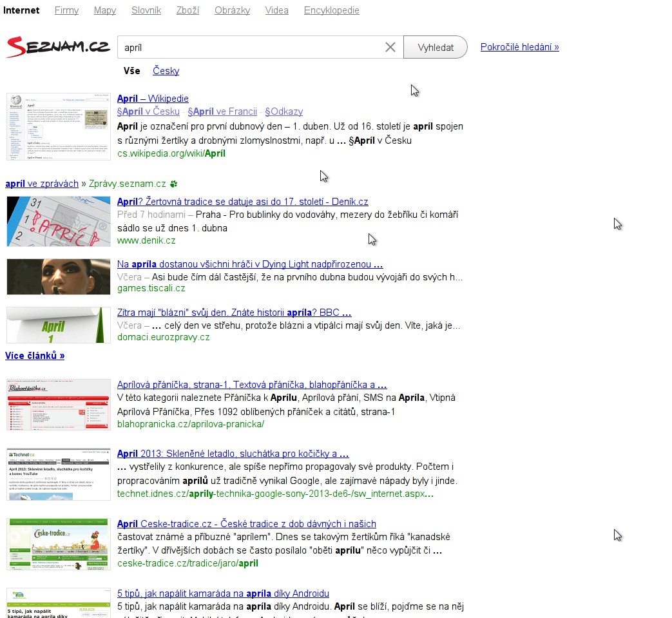Jump to §Apríl ve Francii section link
Viewport: 672px width, 618px height.
point(222,111)
